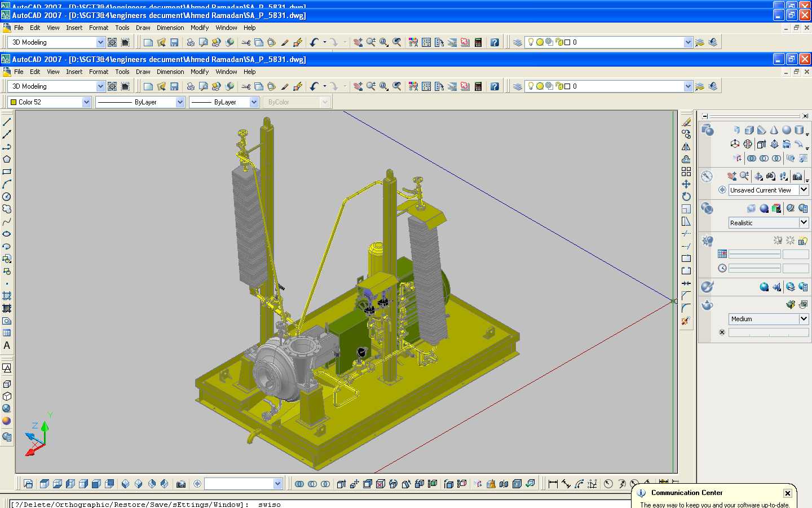The width and height of the screenshot is (812, 508).
Task: Expand the Unsaved Current View dropdown
Action: coord(804,190)
